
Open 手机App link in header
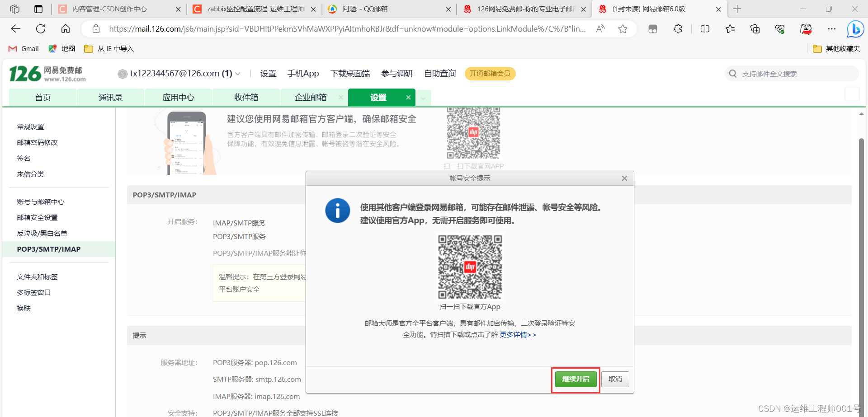pyautogui.click(x=303, y=74)
